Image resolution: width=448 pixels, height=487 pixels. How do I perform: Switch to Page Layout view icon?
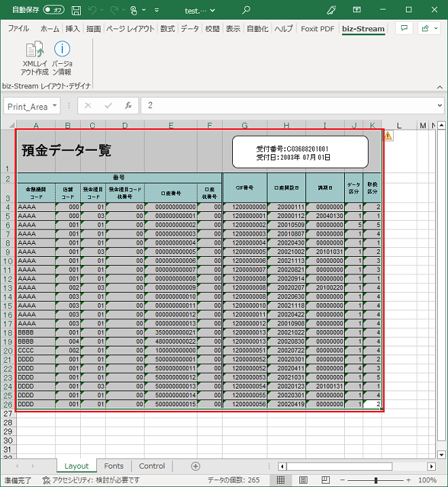click(x=303, y=480)
